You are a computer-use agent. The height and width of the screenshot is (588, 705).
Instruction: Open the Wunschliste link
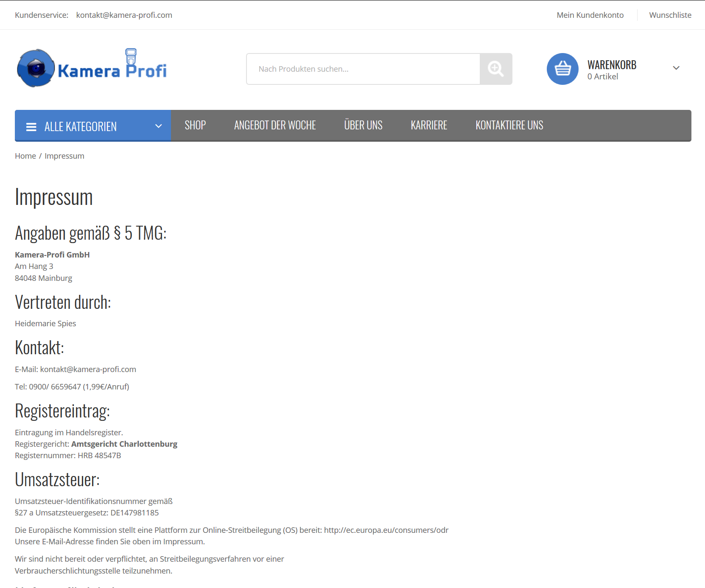670,15
